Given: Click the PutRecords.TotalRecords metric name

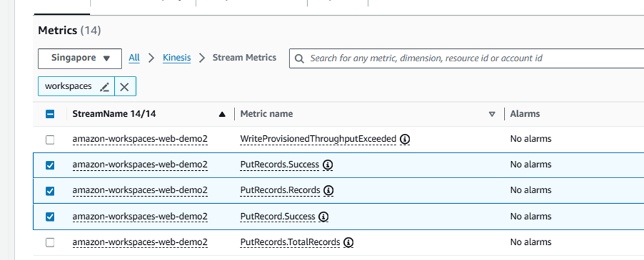Looking at the screenshot, I should (291, 242).
